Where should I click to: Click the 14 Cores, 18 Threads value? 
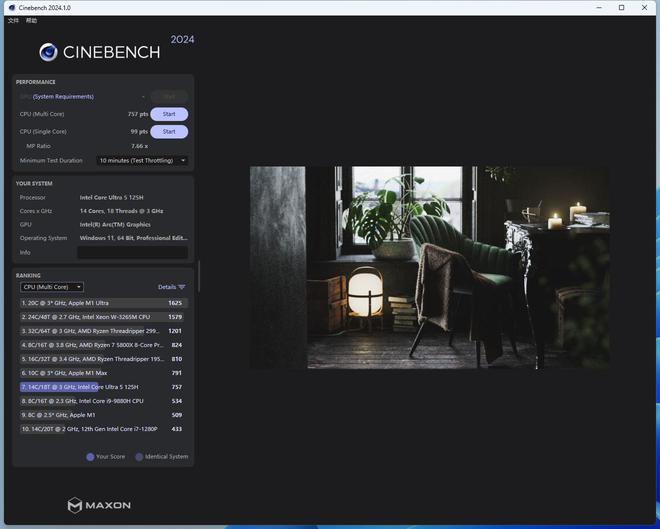(121, 211)
